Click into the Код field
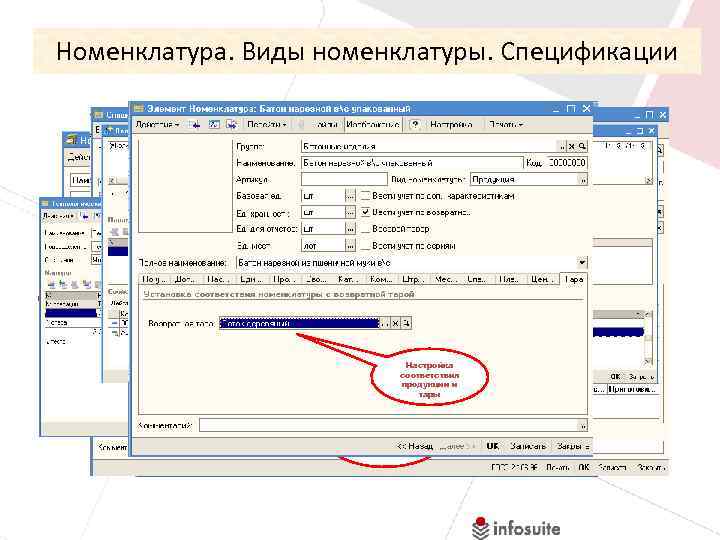 tap(567, 163)
